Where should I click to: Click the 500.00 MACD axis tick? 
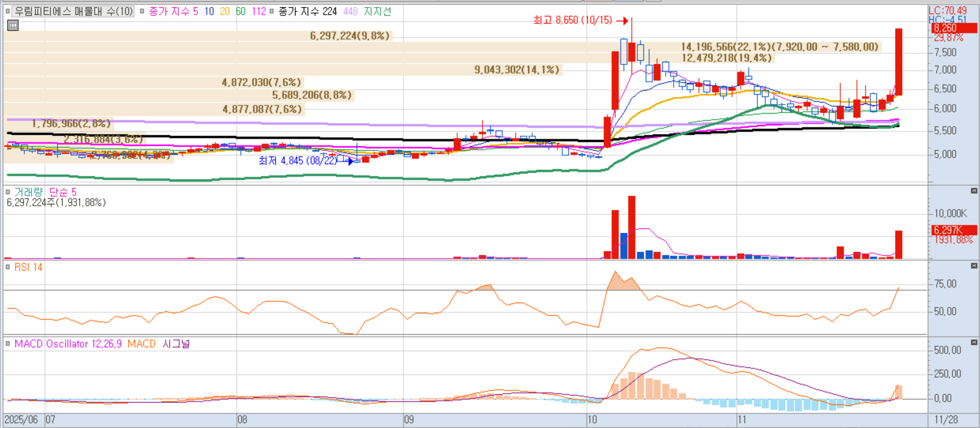tap(947, 350)
